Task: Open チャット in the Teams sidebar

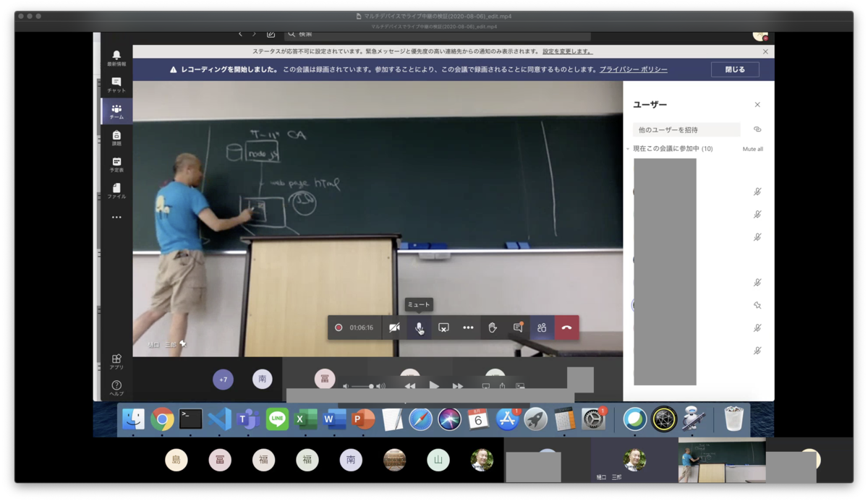Action: (116, 85)
